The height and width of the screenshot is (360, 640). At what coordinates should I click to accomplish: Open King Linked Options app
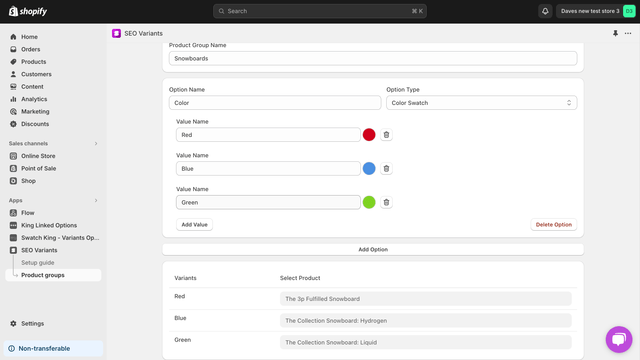click(x=49, y=225)
